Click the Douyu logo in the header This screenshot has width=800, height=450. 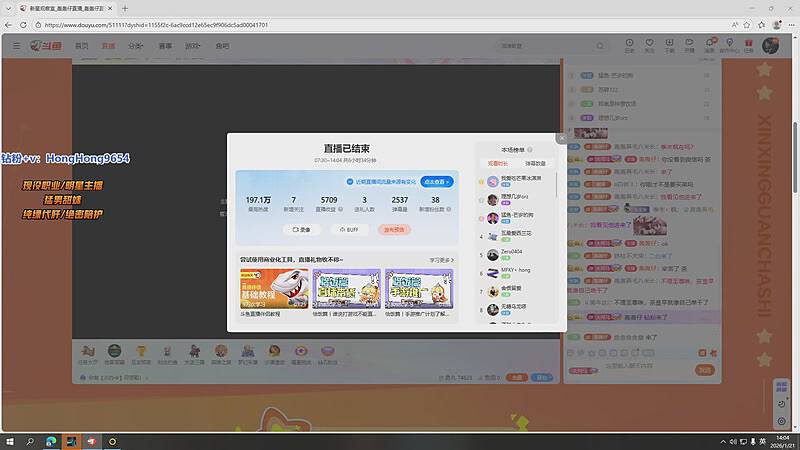click(46, 46)
